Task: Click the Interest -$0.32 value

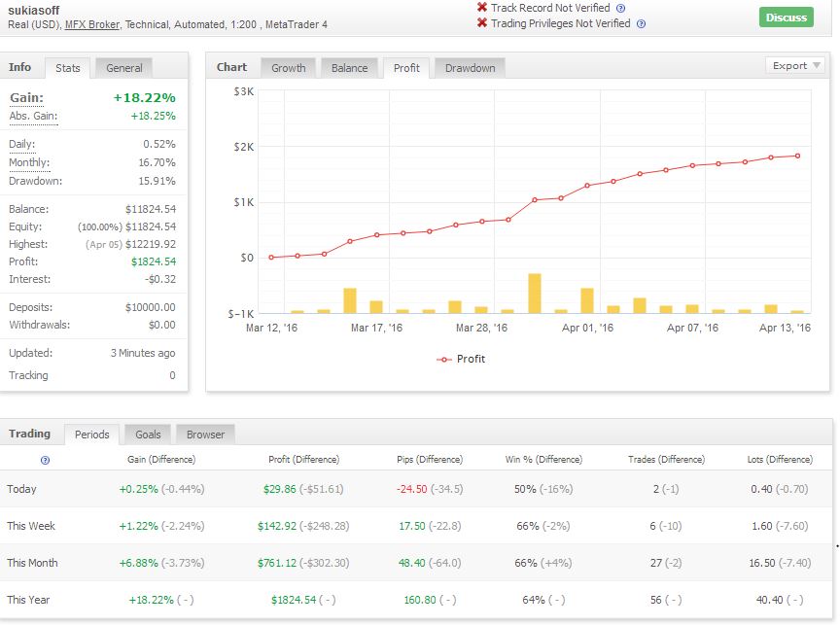Action: [160, 280]
